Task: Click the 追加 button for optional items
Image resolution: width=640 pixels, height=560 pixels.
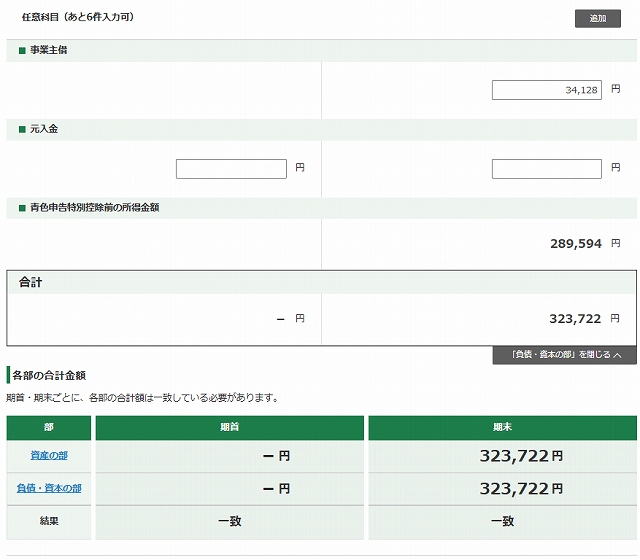Action: pyautogui.click(x=597, y=18)
